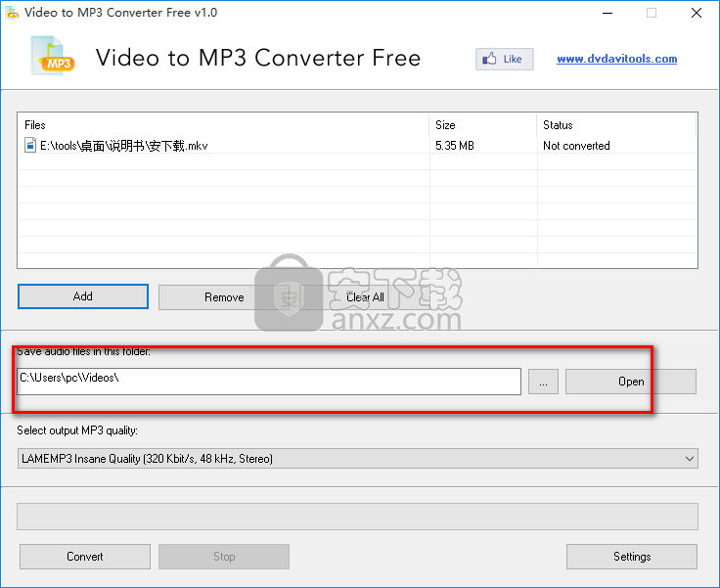The width and height of the screenshot is (720, 588).
Task: Click the thumbs-up Like icon
Action: point(489,59)
